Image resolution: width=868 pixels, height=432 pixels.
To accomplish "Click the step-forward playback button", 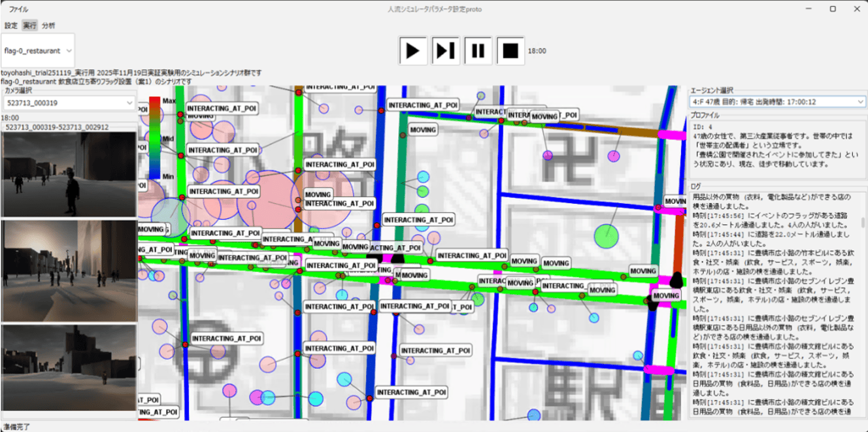I will click(x=446, y=50).
